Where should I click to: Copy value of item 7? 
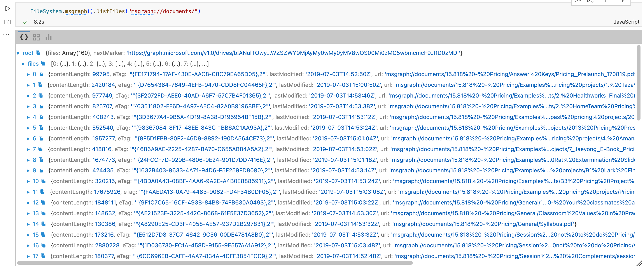[x=41, y=149]
